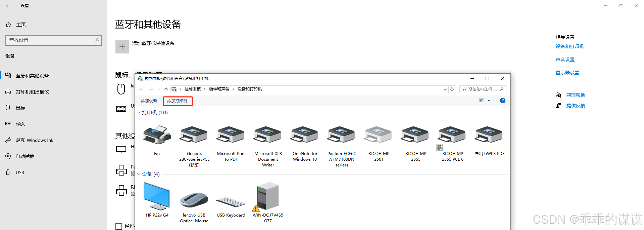This screenshot has width=644, height=230.
Task: Navigate back in the control panel window
Action: (141, 89)
